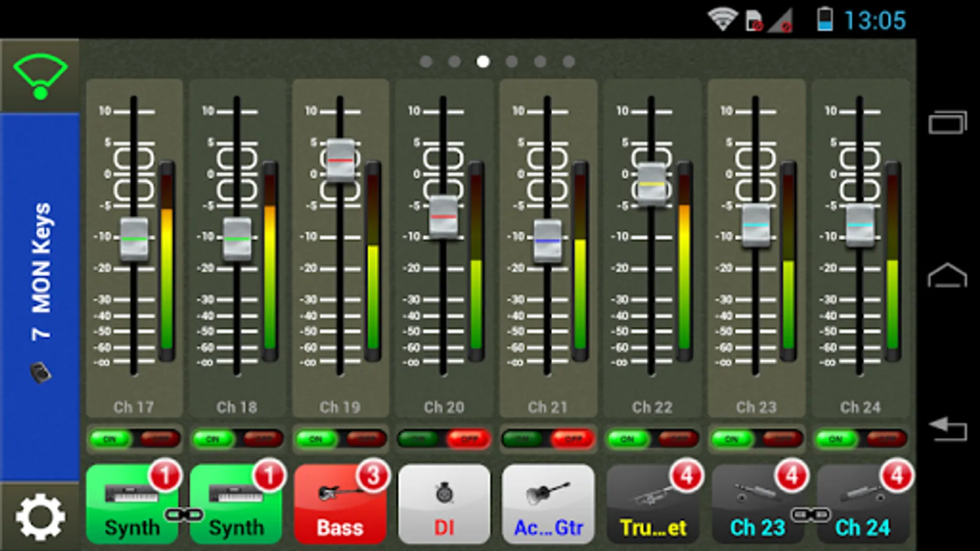Tap the Android home navigation button
This screenshot has width=980, height=551.
(947, 275)
